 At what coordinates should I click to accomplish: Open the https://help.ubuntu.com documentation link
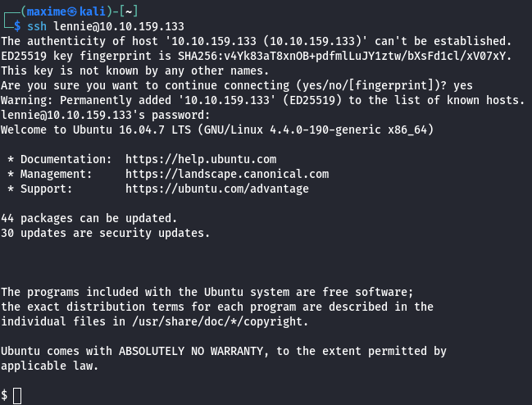coord(201,159)
